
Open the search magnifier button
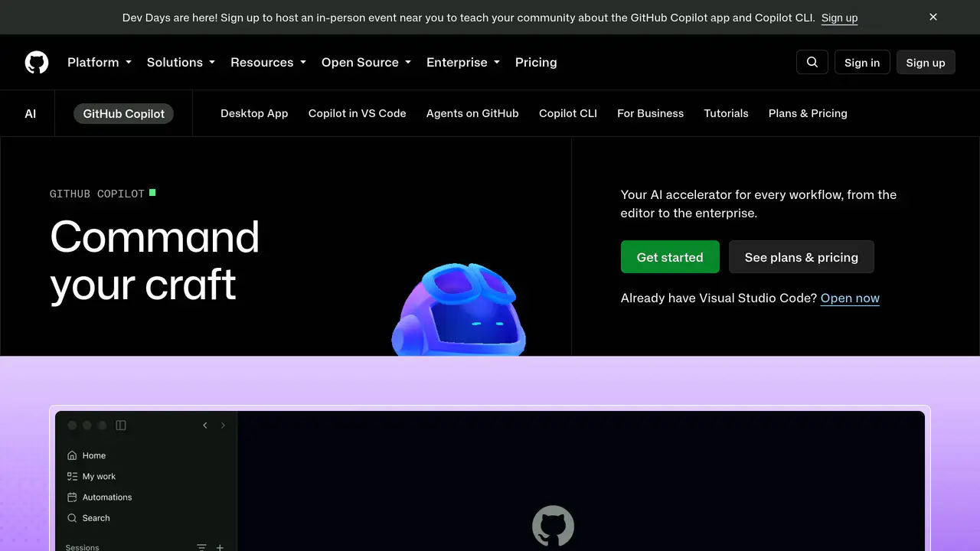[x=812, y=62]
